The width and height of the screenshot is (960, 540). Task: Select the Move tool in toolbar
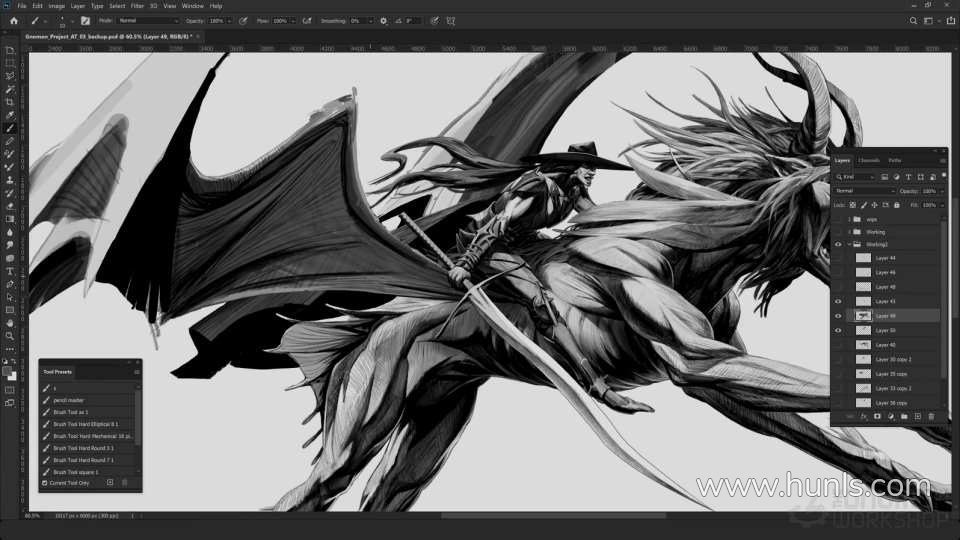(10, 50)
